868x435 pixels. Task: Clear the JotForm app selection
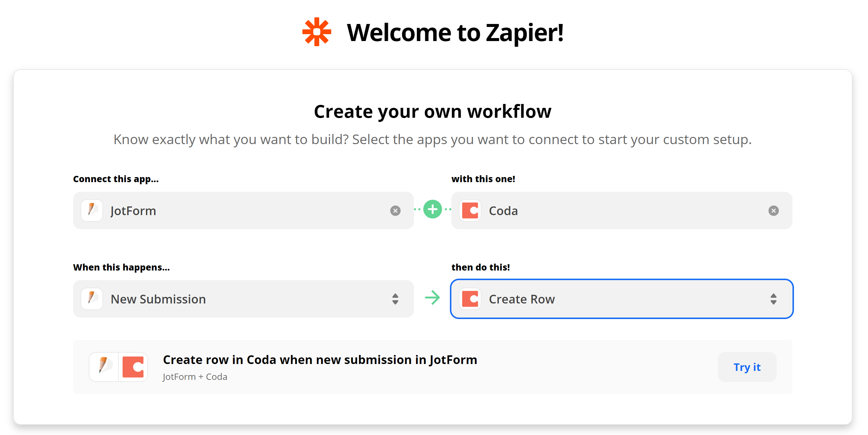pos(395,211)
